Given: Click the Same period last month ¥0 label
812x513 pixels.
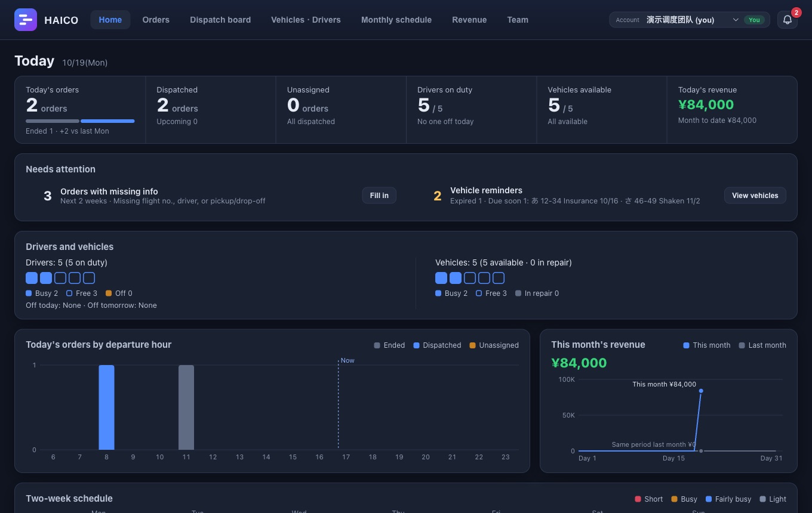Looking at the screenshot, I should (654, 444).
